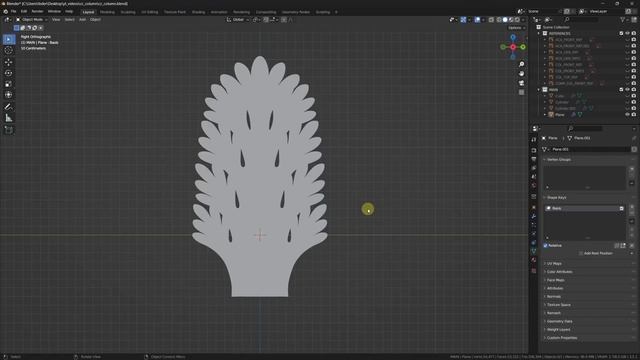Open the Render menu
Image resolution: width=640 pixels, height=360 pixels.
[38, 11]
